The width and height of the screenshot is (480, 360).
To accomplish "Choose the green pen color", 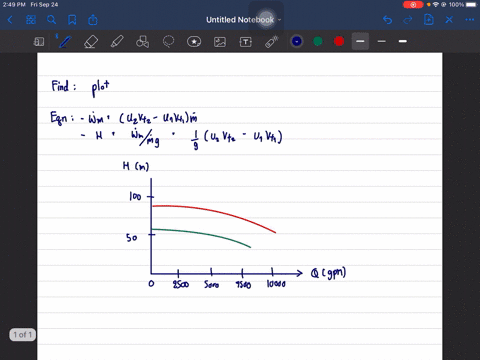I will [x=318, y=41].
